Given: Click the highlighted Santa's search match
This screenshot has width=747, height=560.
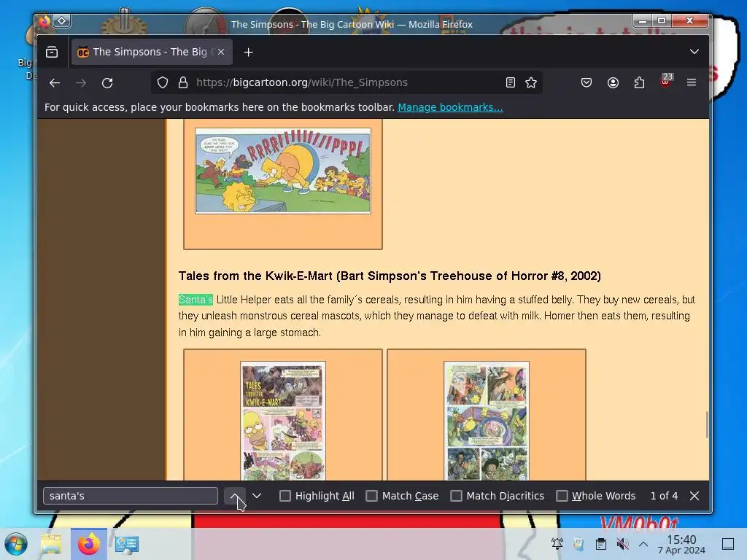Looking at the screenshot, I should coord(196,300).
